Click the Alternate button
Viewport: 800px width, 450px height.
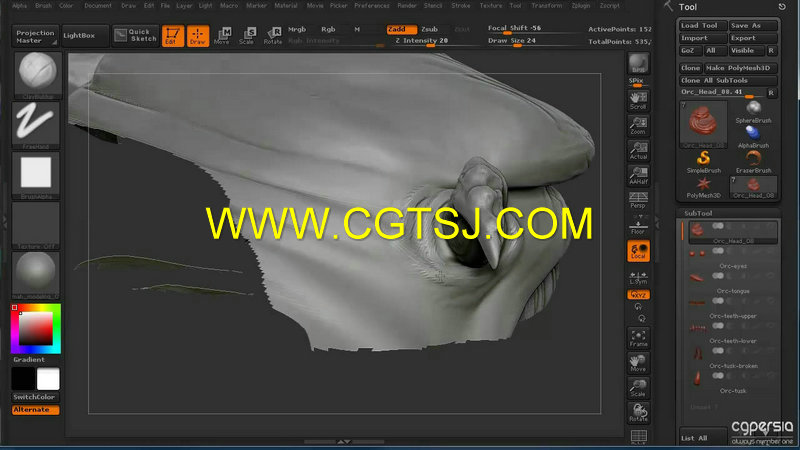pos(35,410)
